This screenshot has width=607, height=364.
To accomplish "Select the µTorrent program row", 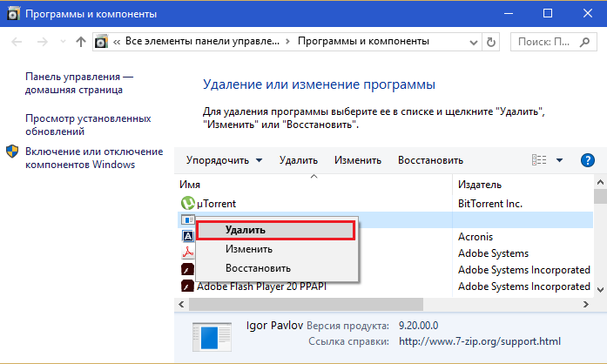I will point(385,203).
